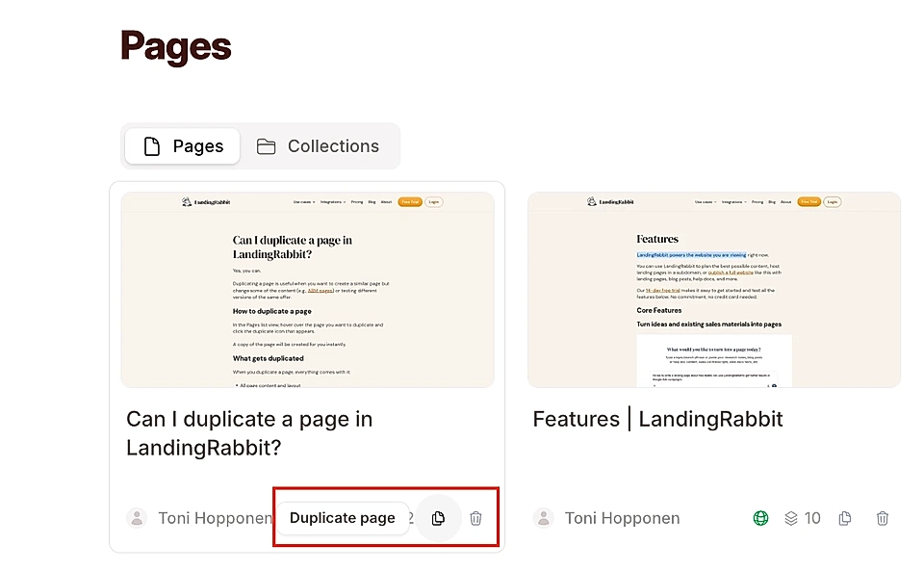Click the avatar icon on the Features card
Image resolution: width=924 pixels, height=571 pixels.
point(544,518)
